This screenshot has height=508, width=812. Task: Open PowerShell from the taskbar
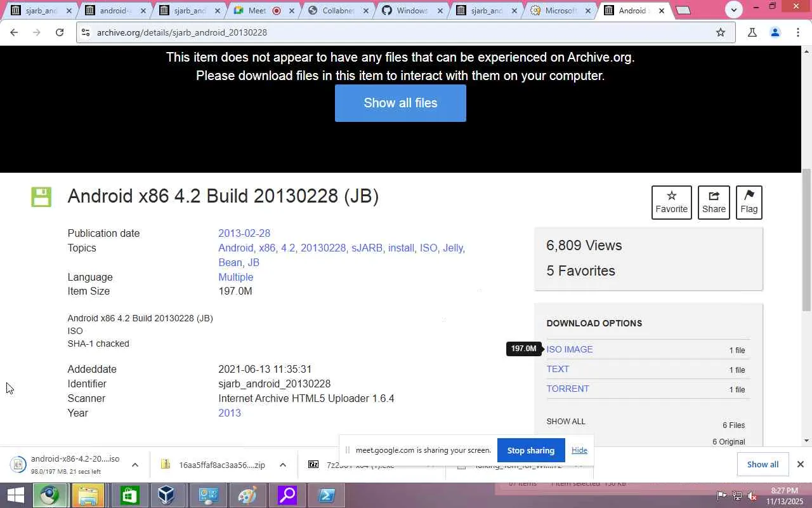327,495
